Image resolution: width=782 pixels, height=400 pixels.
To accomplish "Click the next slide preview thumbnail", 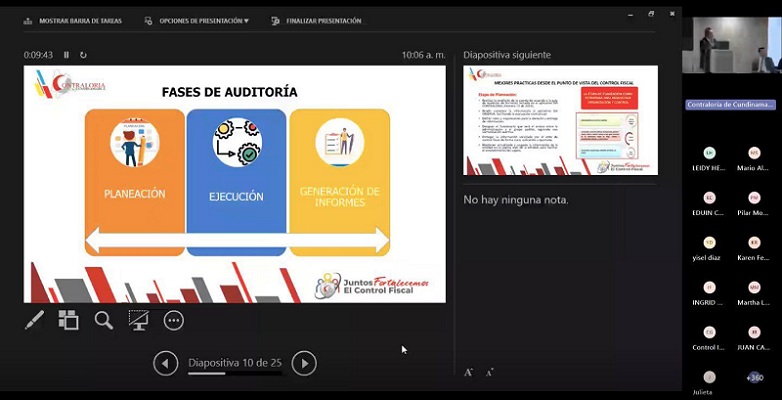I will click(x=561, y=120).
